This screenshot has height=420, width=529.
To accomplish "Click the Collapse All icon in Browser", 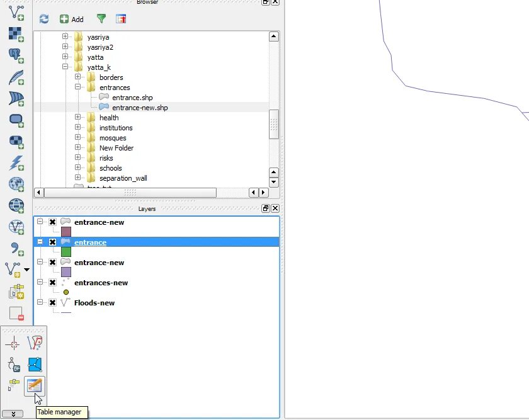I will pos(121,19).
